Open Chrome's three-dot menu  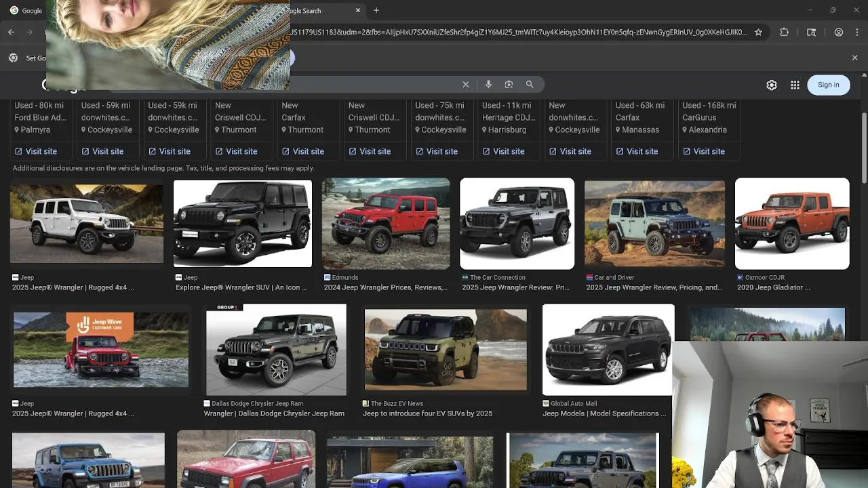coord(856,32)
